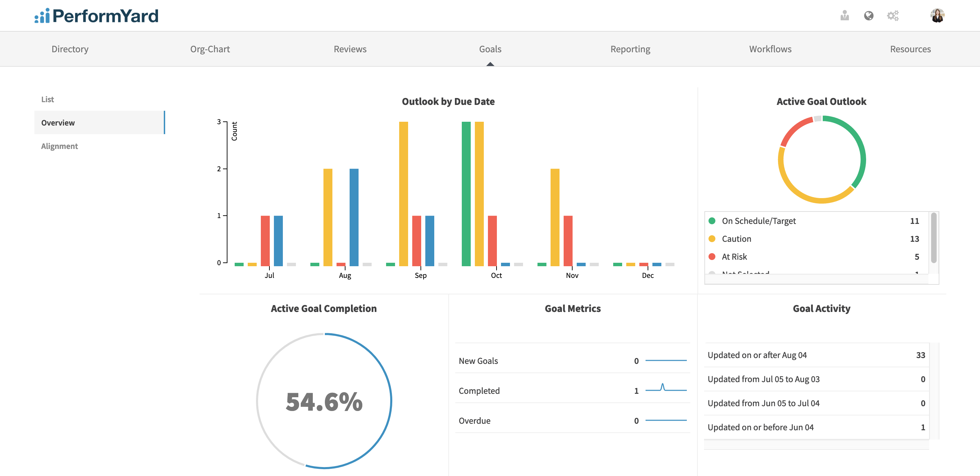Click the person icon in header
980x476 pixels.
pos(844,15)
